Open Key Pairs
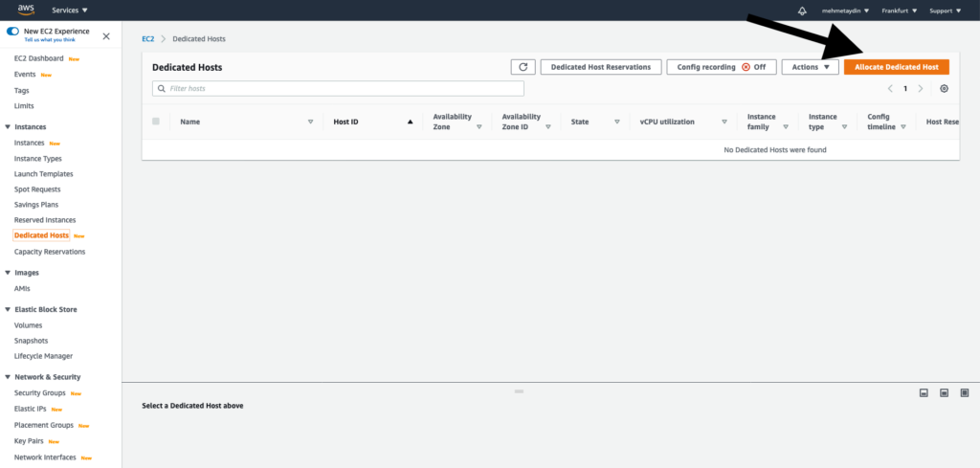Screen dimensions: 980x468 pyautogui.click(x=28, y=441)
